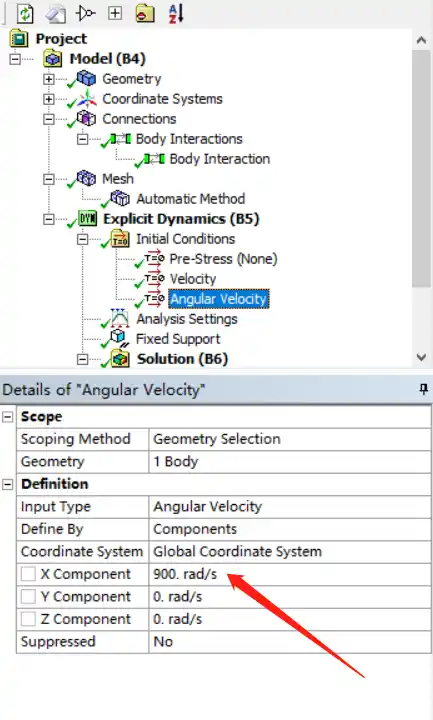Click the refresh icon in the toolbar
Viewport: 433px width, 720px height.
[25, 13]
